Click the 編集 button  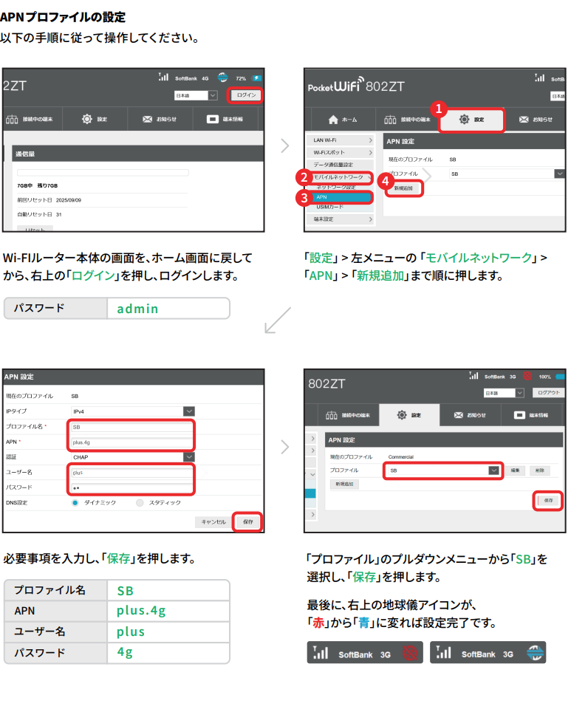point(516,470)
